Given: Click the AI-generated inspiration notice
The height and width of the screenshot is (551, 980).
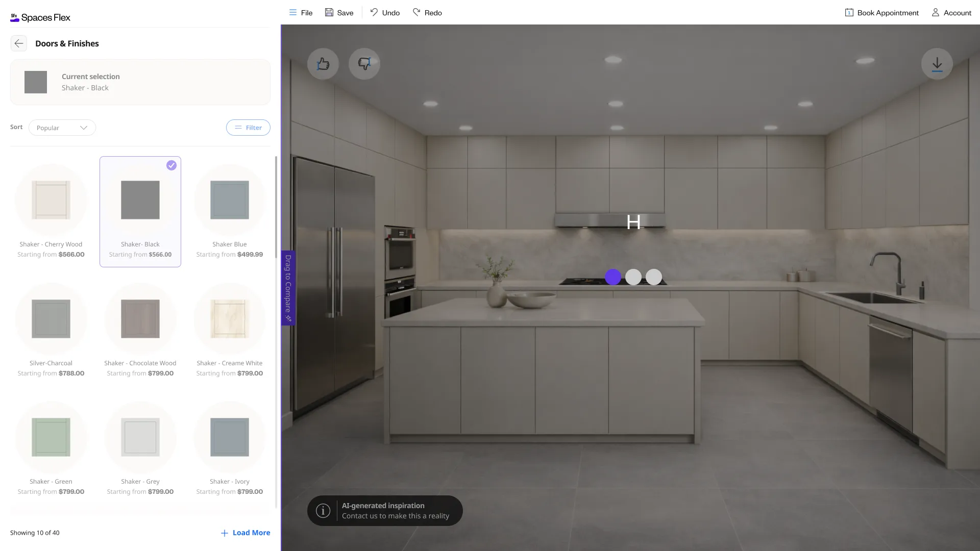Looking at the screenshot, I should [385, 511].
